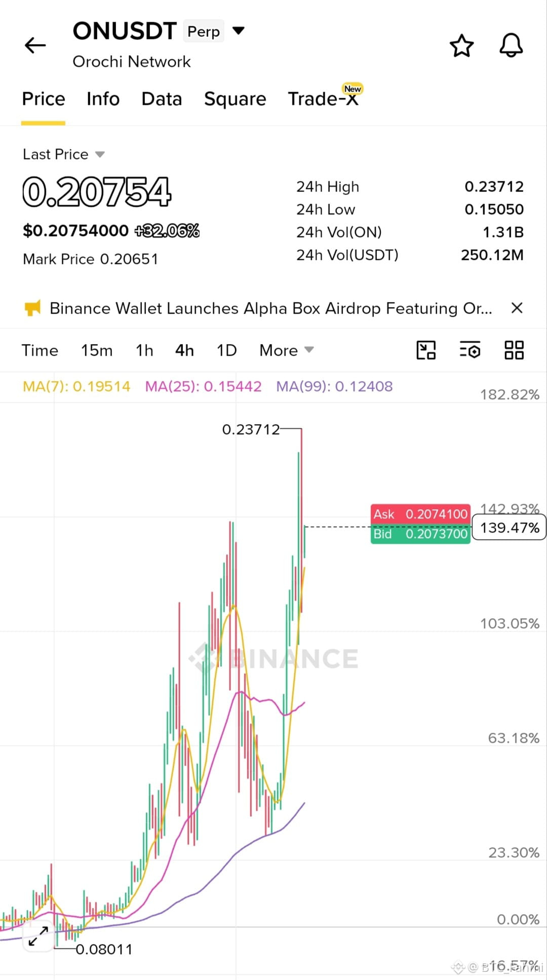Viewport: 547px width, 980px height.
Task: Tap the Bid 0.2073700 price label
Action: tap(420, 534)
